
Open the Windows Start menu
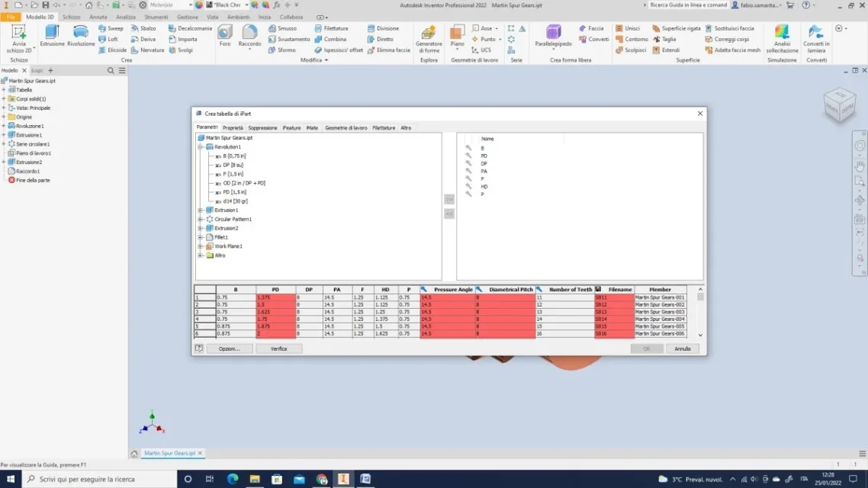(x=11, y=479)
